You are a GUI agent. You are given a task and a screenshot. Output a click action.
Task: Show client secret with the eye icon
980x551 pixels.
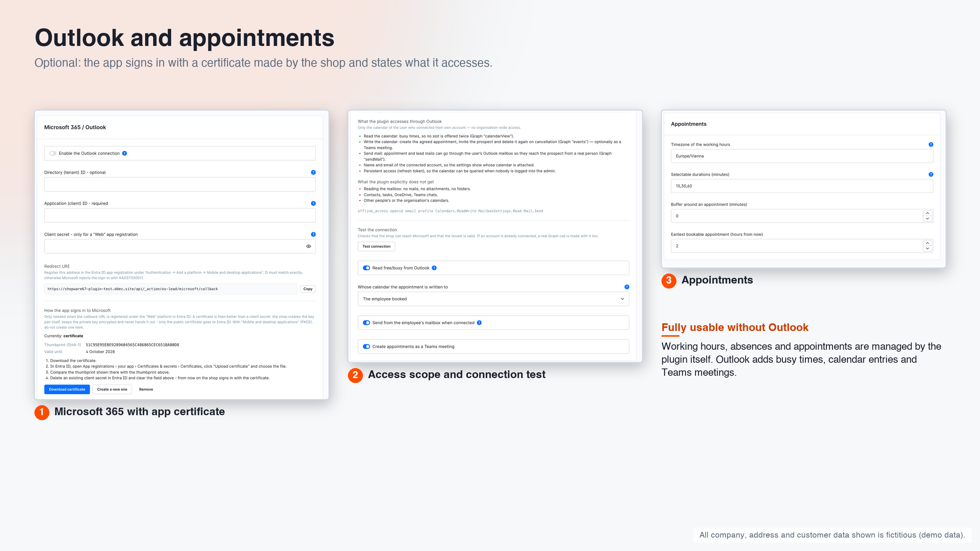pos(309,246)
